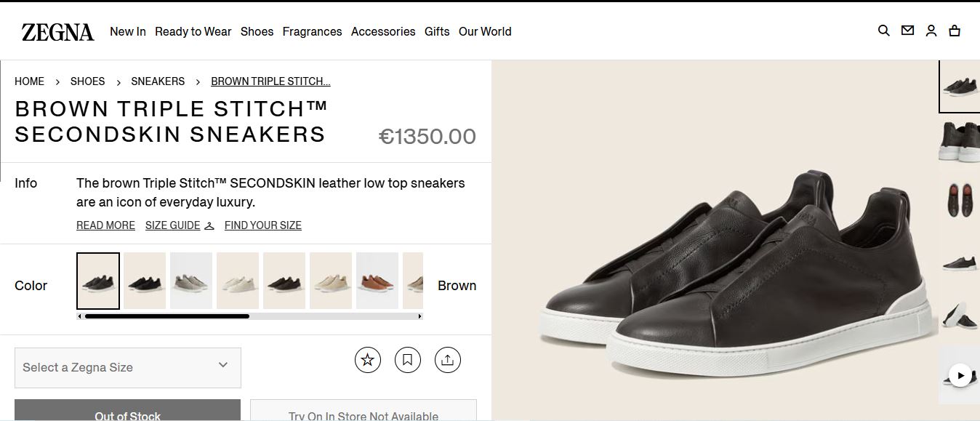Go to SNEAKERS breadcrumb
Image resolution: width=980 pixels, height=421 pixels.
click(158, 81)
